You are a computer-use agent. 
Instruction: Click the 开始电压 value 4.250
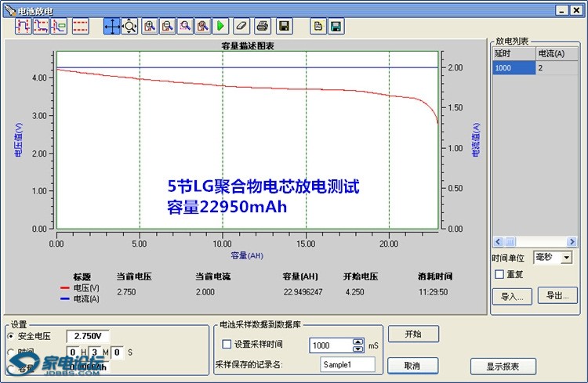coord(354,292)
